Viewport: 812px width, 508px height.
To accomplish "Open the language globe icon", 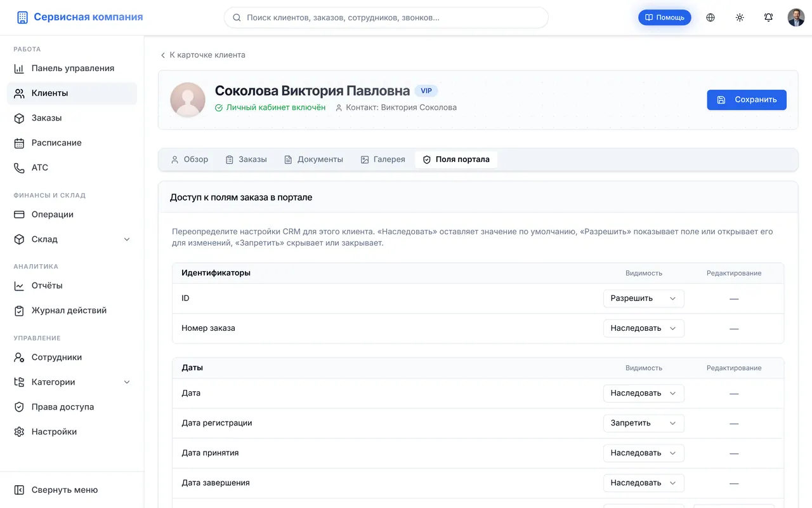I will click(x=710, y=17).
